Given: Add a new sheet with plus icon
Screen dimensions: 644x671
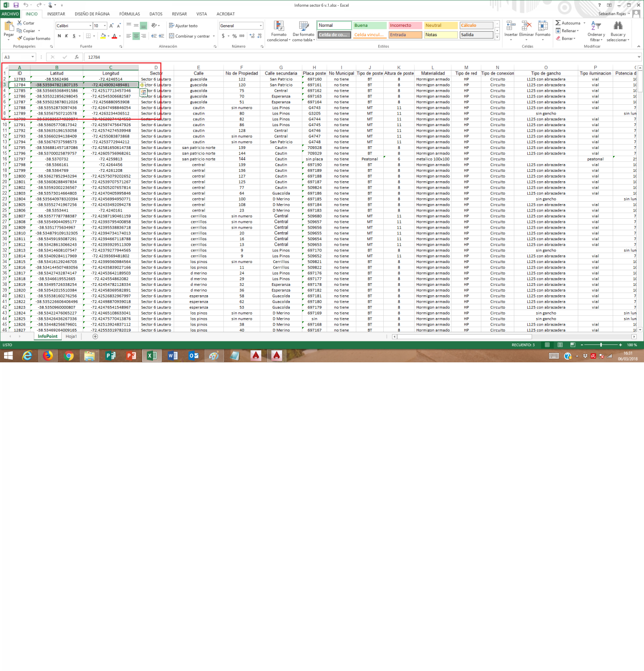Looking at the screenshot, I should point(95,336).
